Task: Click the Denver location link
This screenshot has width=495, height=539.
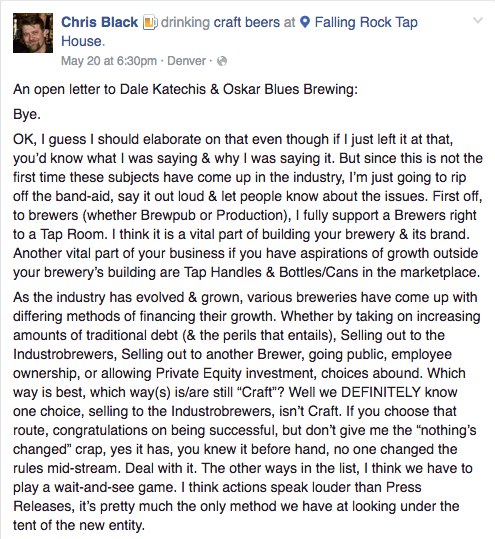Action: (x=187, y=61)
